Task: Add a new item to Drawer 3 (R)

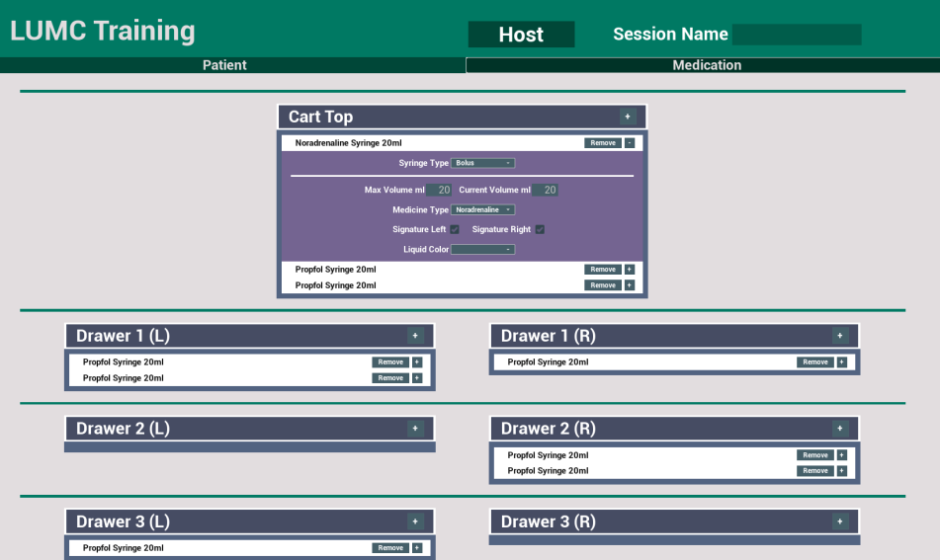Action: click(839, 521)
